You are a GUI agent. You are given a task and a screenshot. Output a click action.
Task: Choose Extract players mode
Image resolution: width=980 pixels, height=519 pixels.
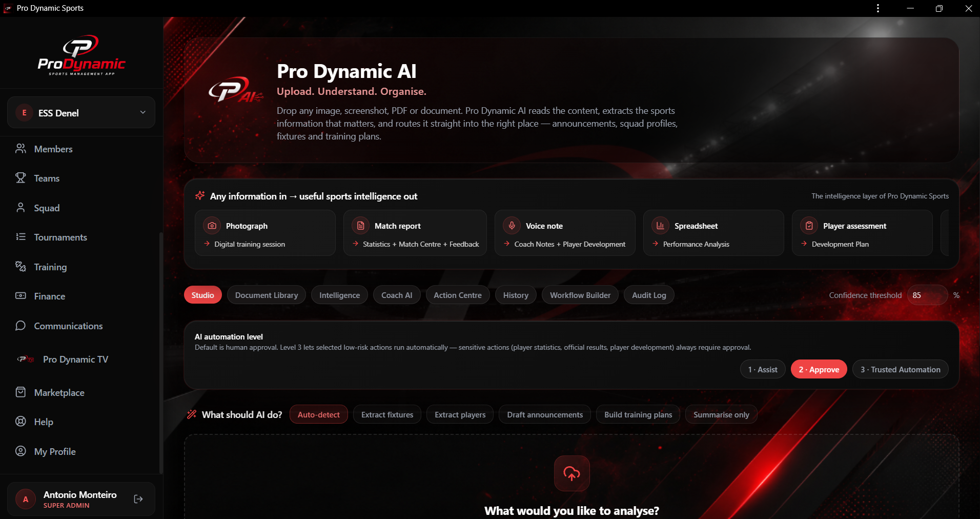pos(460,414)
